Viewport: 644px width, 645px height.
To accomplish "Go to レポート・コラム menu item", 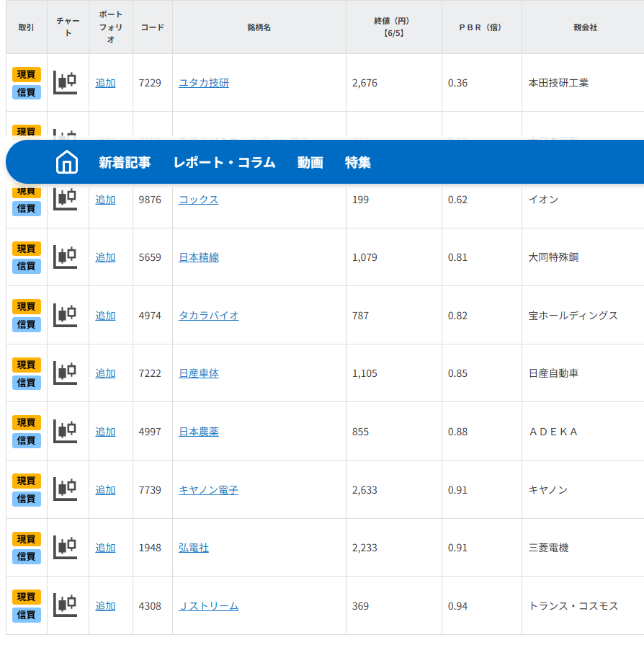I will pos(224,162).
